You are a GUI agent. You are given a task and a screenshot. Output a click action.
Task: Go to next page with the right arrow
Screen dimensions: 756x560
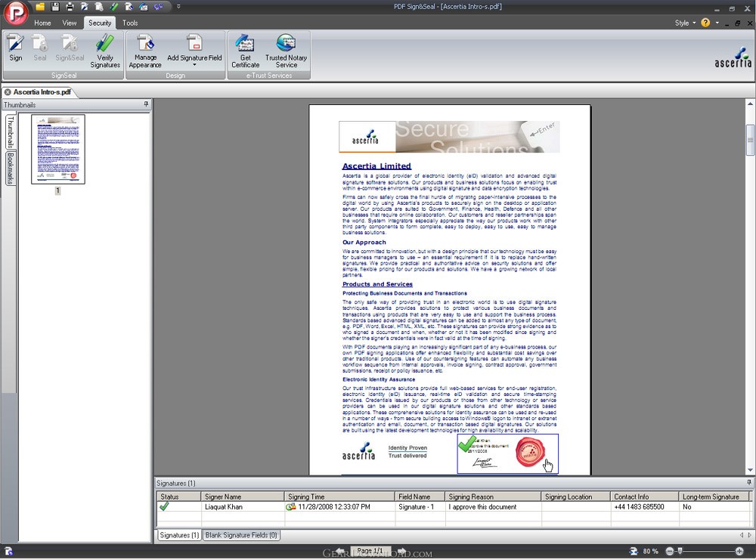point(401,551)
